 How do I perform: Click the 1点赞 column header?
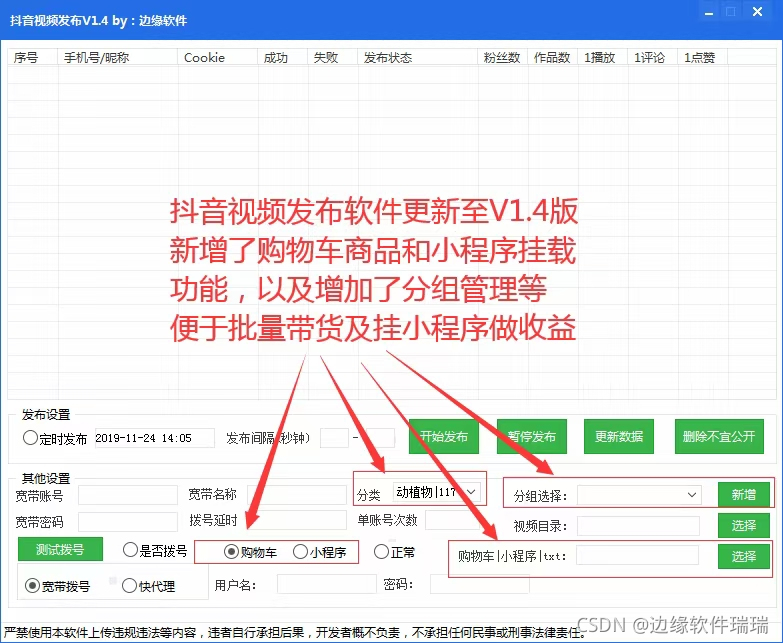point(702,57)
